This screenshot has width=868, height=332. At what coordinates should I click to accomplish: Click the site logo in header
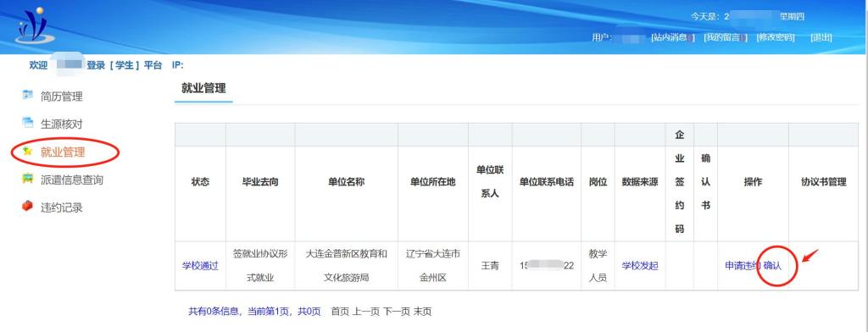[34, 25]
